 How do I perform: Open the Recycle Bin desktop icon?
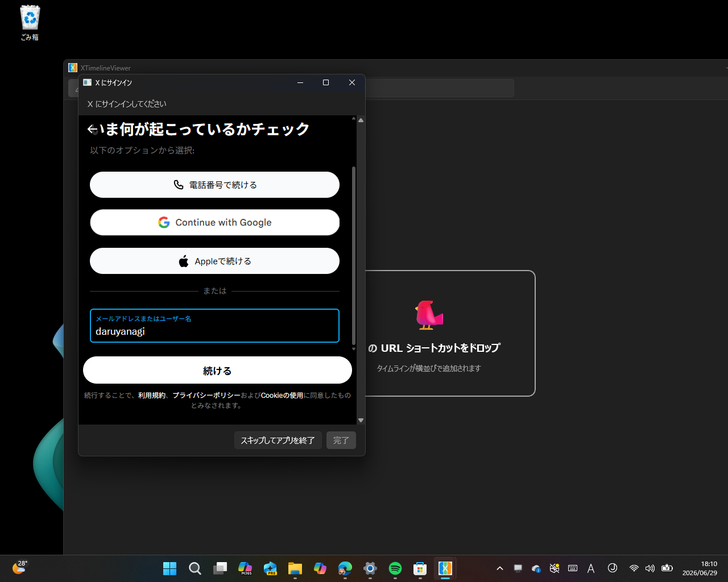point(30,23)
